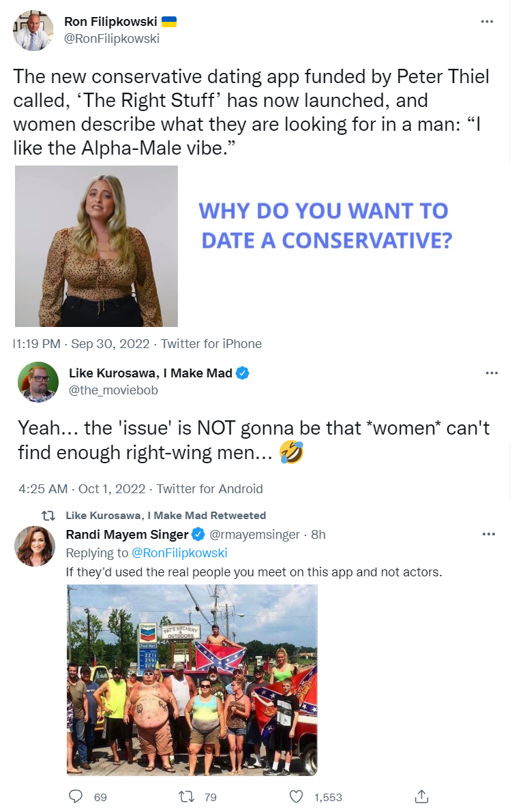Open more options on the_moviebob's tweet

tap(491, 373)
